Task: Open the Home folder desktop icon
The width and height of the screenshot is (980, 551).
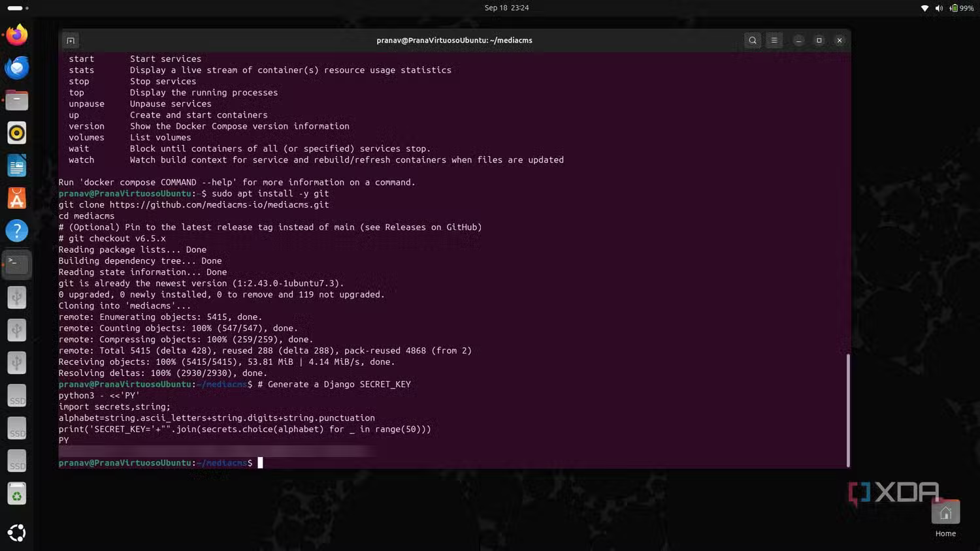Action: coord(945,514)
